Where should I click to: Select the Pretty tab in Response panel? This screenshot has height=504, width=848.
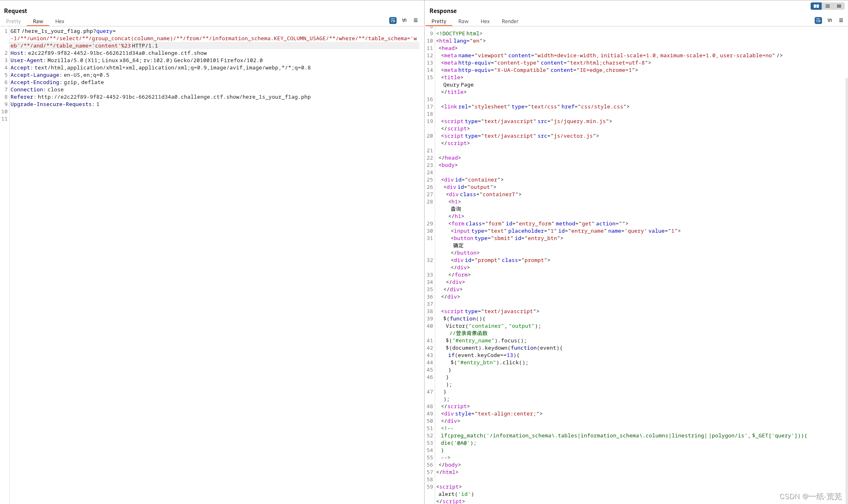tap(439, 22)
